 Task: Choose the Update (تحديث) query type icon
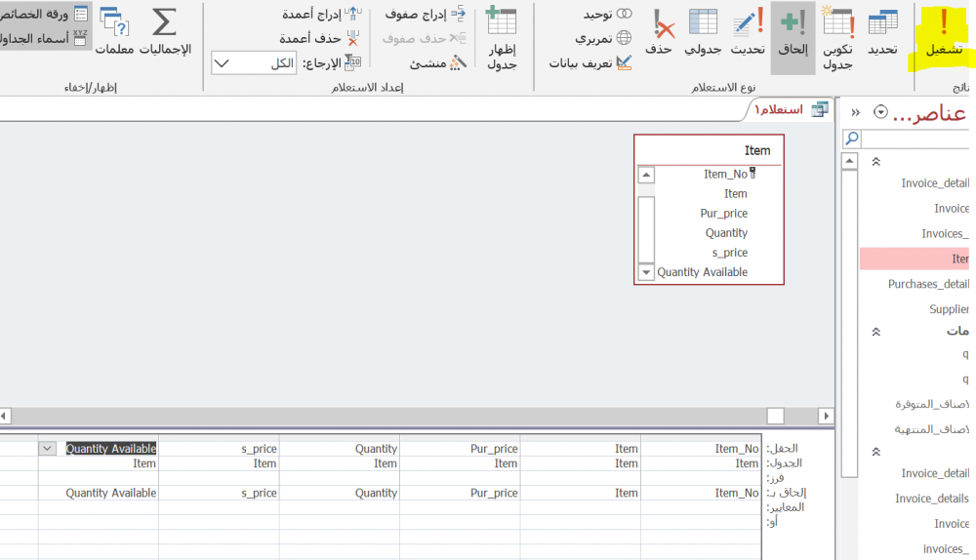(748, 34)
